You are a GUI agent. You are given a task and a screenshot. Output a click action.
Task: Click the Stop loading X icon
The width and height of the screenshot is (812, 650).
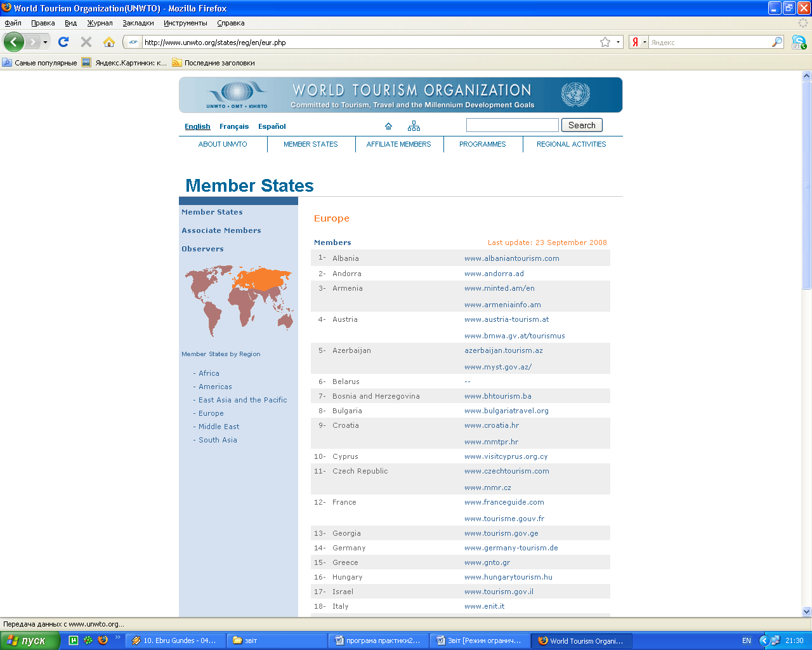click(86, 42)
